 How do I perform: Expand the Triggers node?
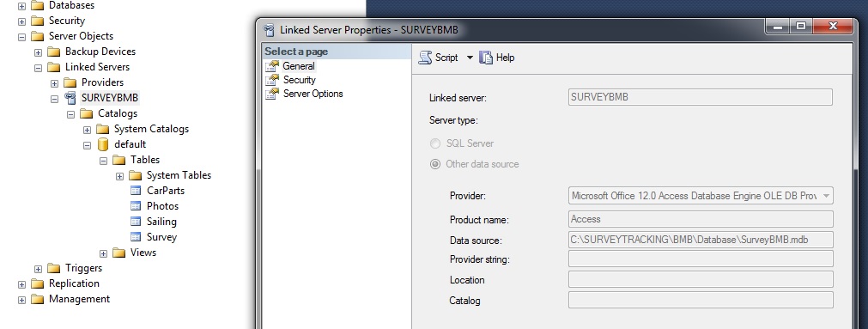(38, 269)
